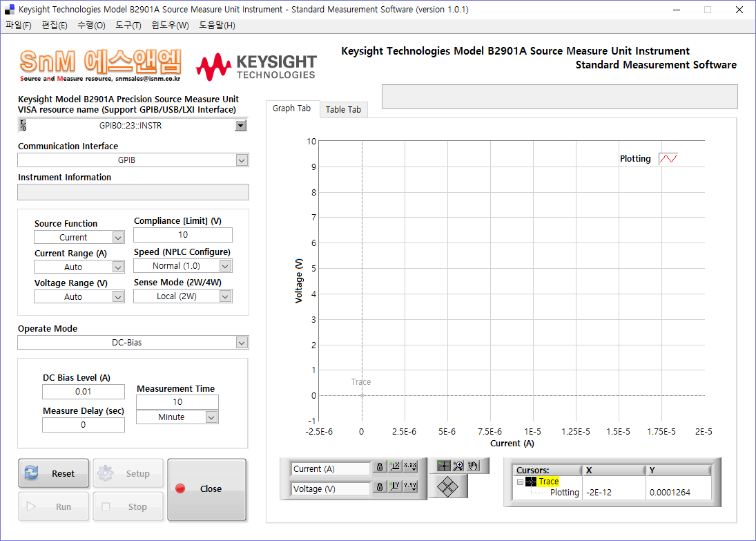Open the Measurement Time unit Minute dropdown
This screenshot has height=541, width=756.
[212, 417]
